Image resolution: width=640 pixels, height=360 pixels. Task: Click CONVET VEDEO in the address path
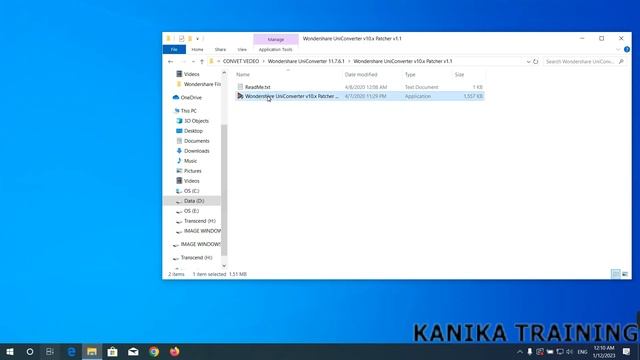click(x=241, y=61)
